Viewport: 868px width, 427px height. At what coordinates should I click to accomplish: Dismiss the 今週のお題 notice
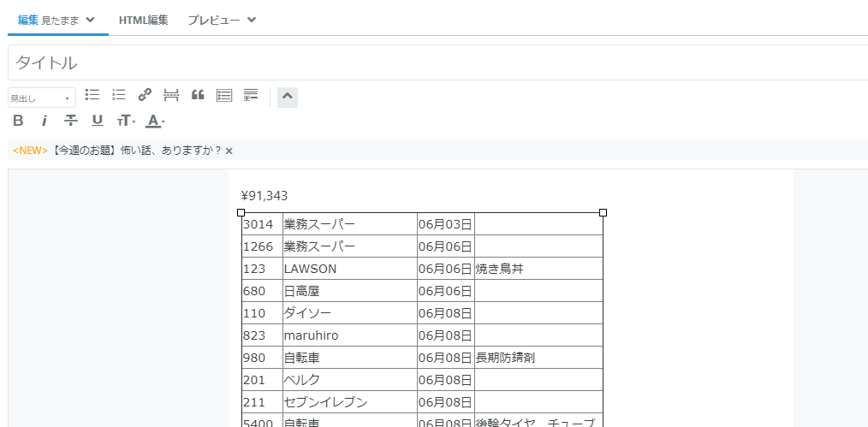click(229, 151)
